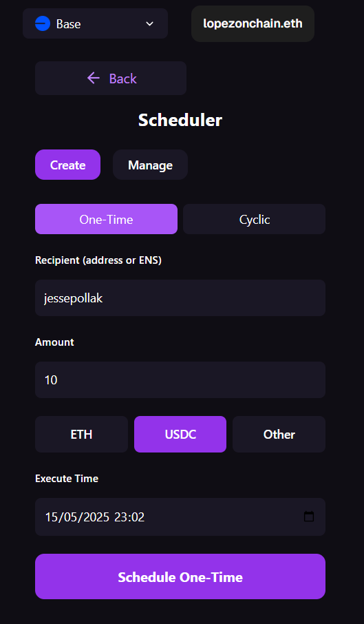Viewport: 364px width, 624px height.
Task: Select the day 15 in Execute Time
Action: [x=51, y=517]
